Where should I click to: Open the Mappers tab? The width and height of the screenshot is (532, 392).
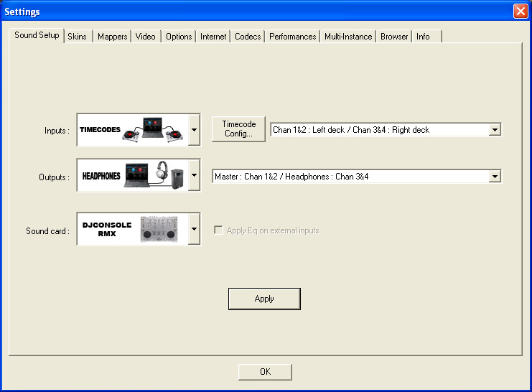click(x=112, y=37)
